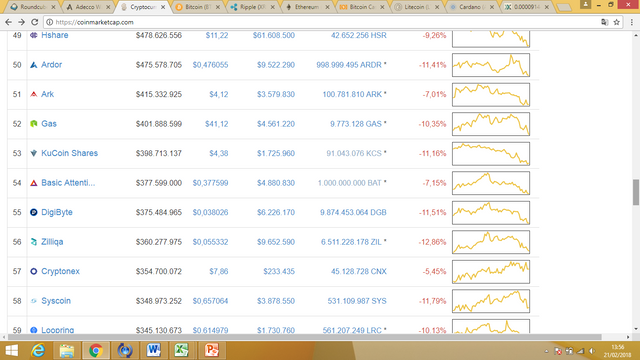This screenshot has height=360, width=640.
Task: Click Ardor circulating supply 998.999.495 ARDR
Action: coord(349,65)
